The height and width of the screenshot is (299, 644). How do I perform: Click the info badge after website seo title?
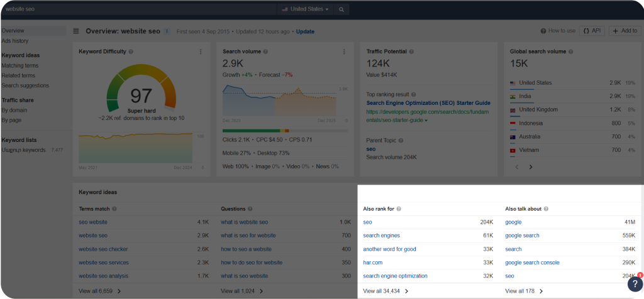[167, 31]
